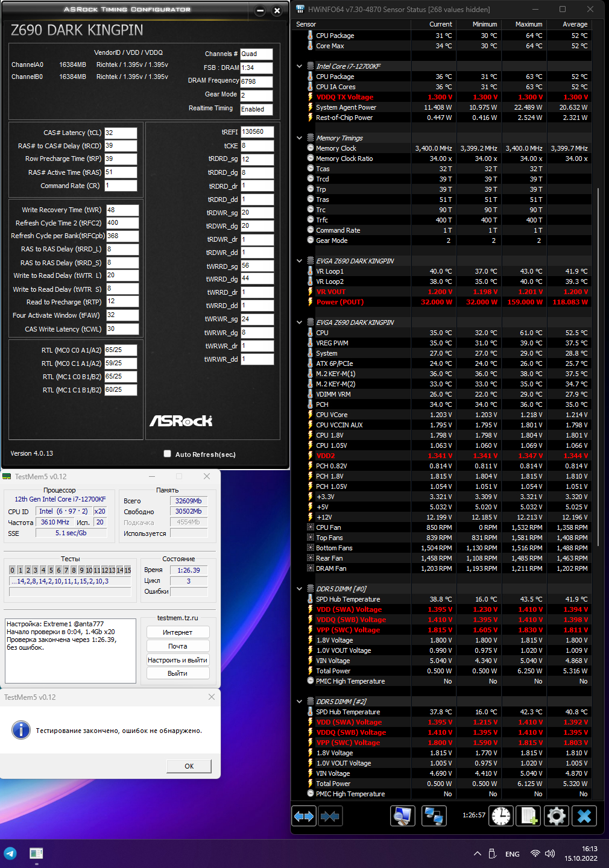Image resolution: width=609 pixels, height=868 pixels.
Task: Show hidden tray icons chevron
Action: pos(477,854)
